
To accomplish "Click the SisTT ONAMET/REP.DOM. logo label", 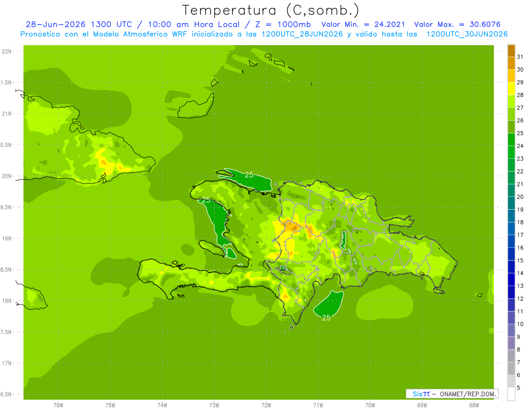I will pos(452,394).
